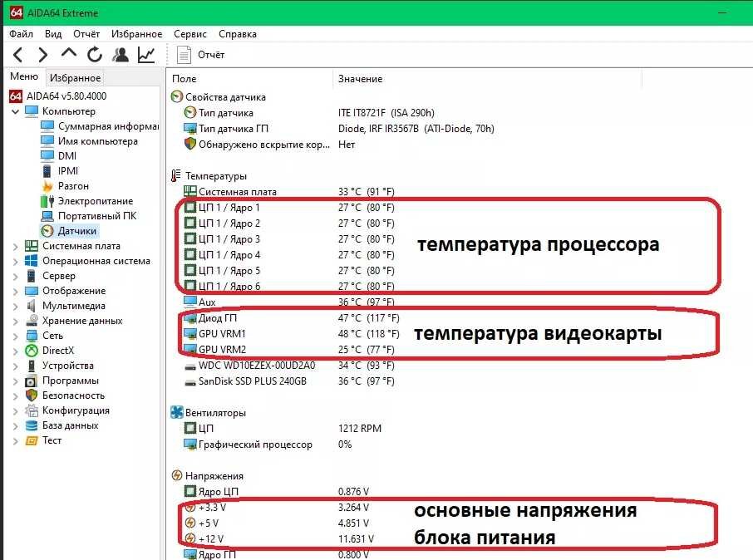Minimize the AIDA64 Extreme window
This screenshot has width=753, height=560.
pyautogui.click(x=721, y=12)
